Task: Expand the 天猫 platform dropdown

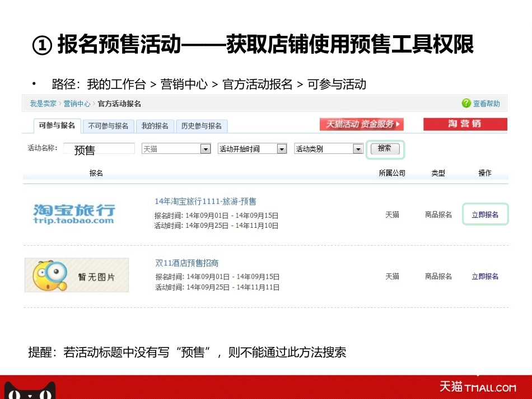Action: pyautogui.click(x=176, y=149)
